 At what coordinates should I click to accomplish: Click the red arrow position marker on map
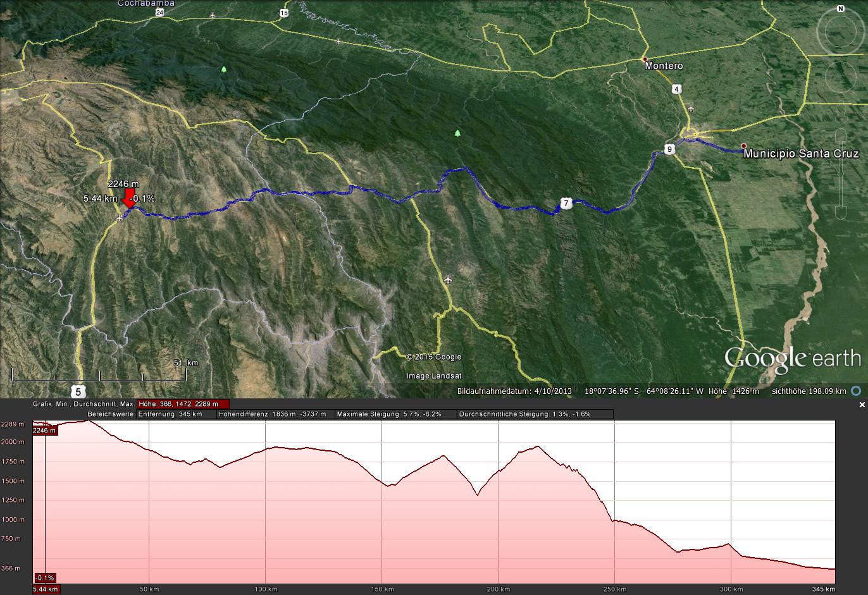pyautogui.click(x=130, y=201)
